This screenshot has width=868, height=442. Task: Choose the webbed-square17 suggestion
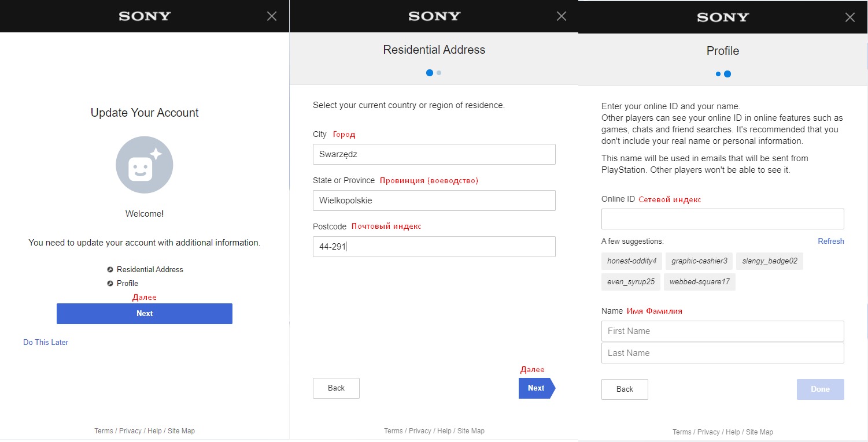(x=699, y=282)
